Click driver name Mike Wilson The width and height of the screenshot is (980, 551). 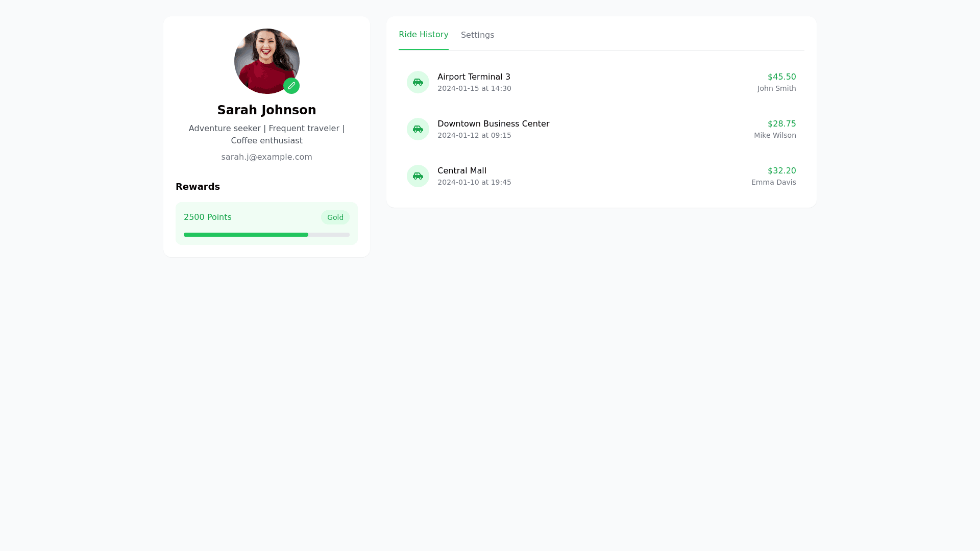tap(775, 135)
